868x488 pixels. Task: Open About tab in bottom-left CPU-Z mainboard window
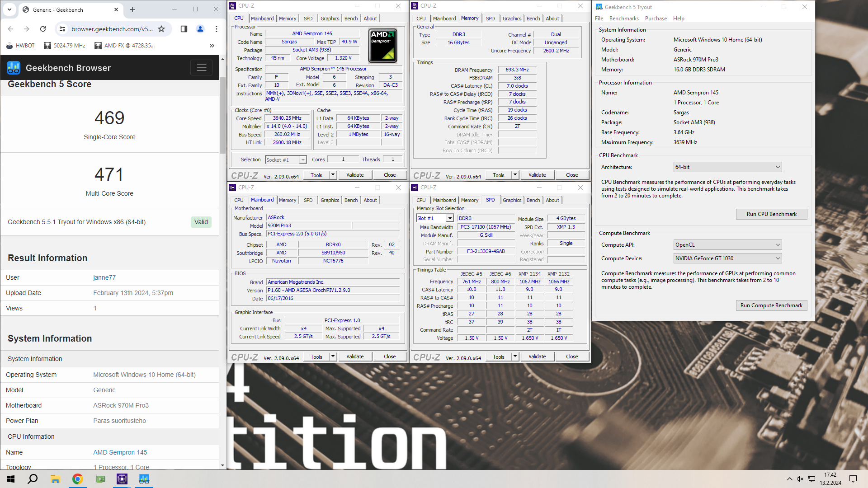click(370, 200)
